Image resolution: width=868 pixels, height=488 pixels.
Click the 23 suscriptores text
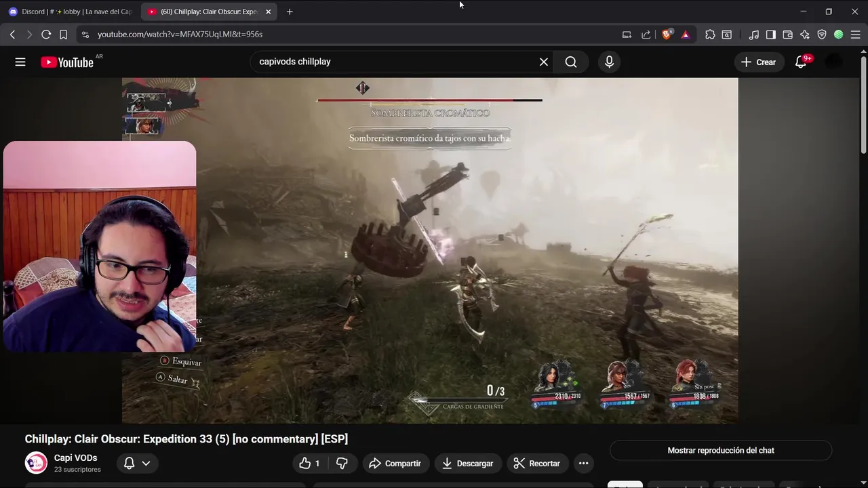[77, 470]
